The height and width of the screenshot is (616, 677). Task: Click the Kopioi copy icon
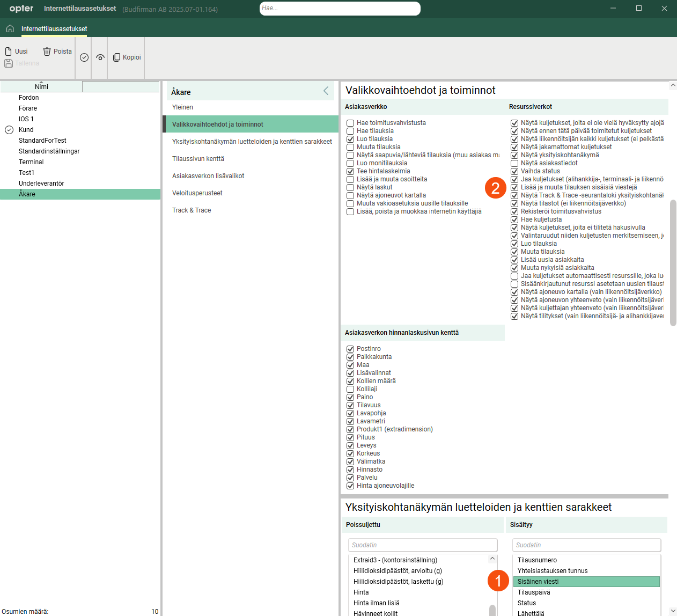click(x=116, y=57)
